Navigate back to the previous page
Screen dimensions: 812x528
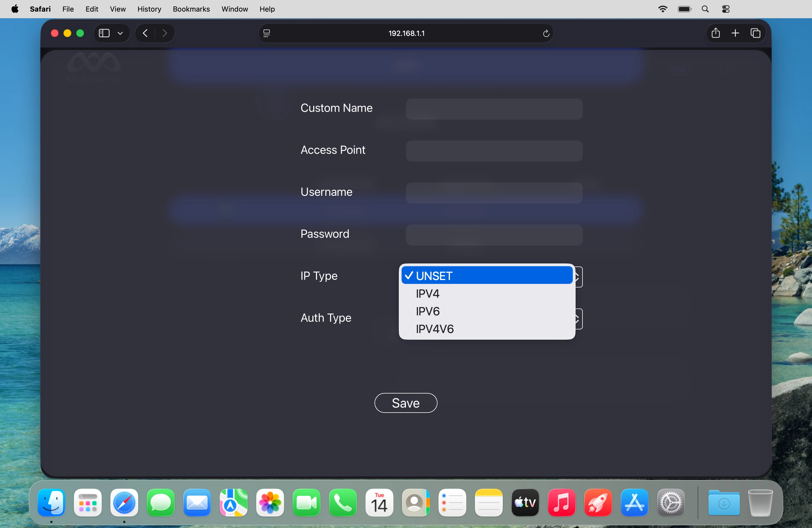pos(145,33)
